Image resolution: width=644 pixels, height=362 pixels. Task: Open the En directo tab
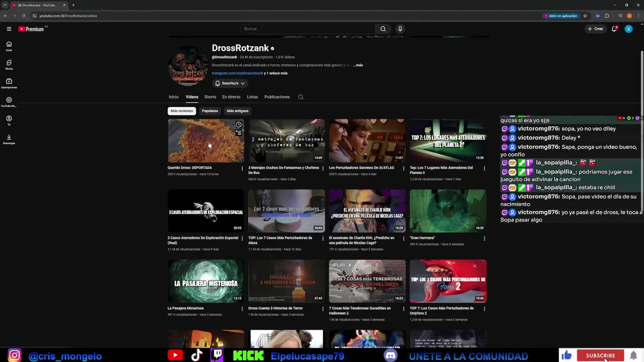pyautogui.click(x=231, y=97)
